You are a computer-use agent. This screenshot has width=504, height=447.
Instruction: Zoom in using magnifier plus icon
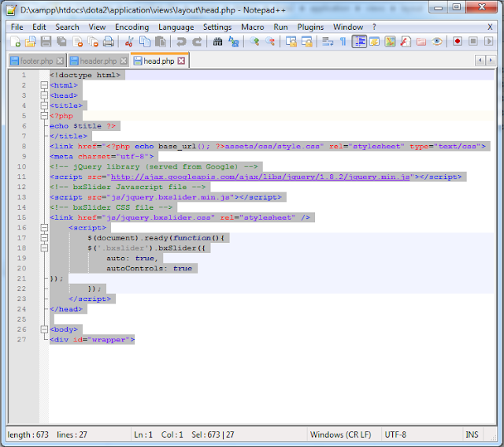(x=254, y=42)
